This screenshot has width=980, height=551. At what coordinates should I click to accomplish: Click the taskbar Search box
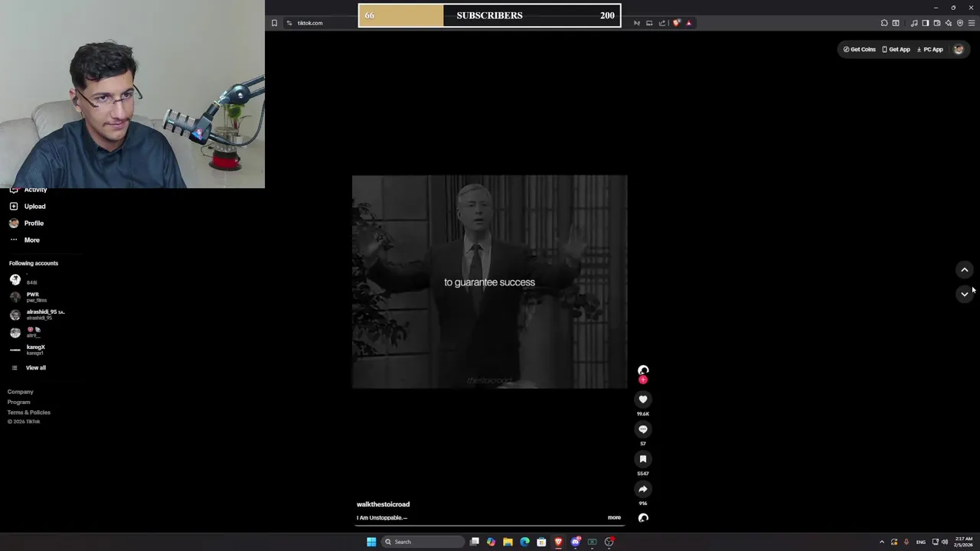coord(423,542)
